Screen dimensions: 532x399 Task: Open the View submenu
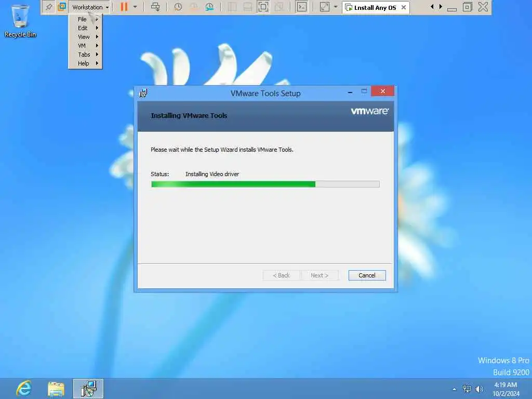coord(86,37)
